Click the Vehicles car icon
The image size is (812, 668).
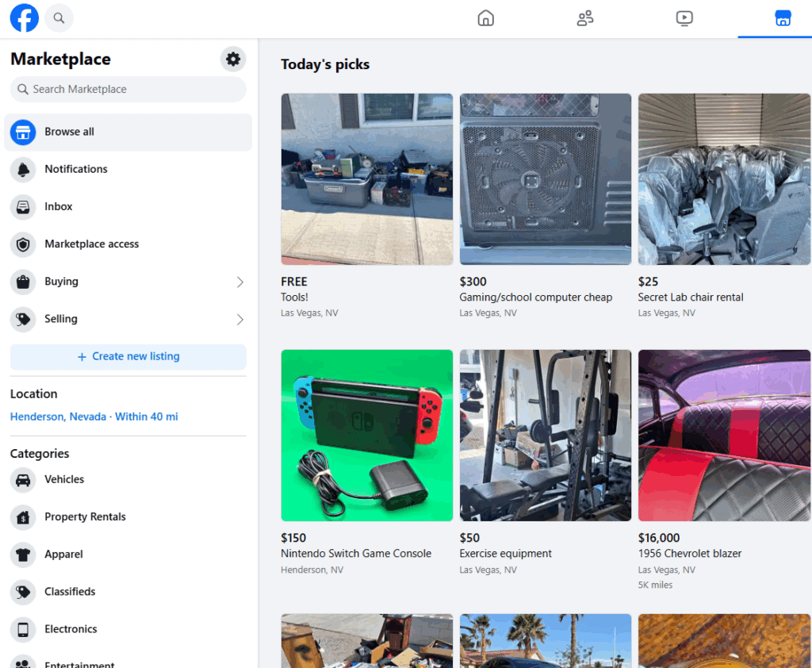point(23,480)
